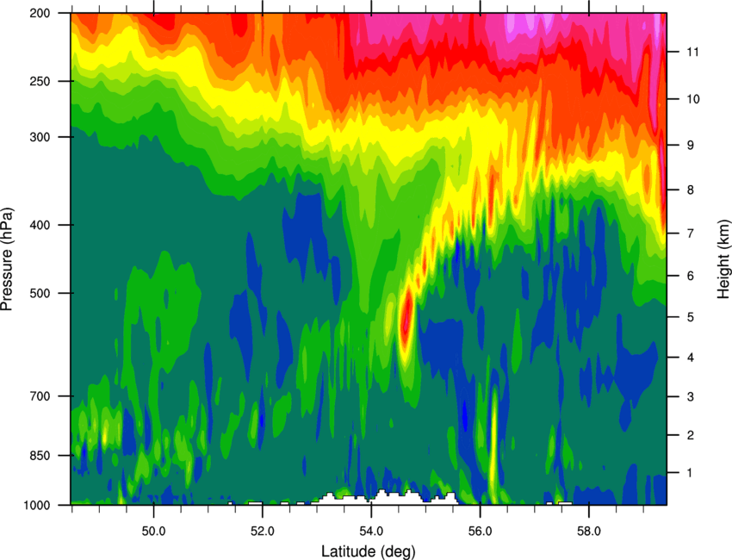Select the 700 pressure tick label
Image resolution: width=732 pixels, height=560 pixels.
40,396
